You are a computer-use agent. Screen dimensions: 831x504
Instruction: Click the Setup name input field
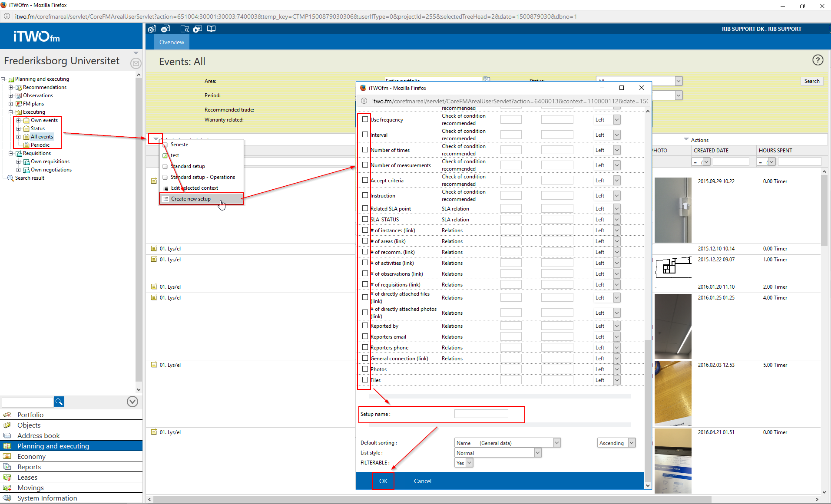pyautogui.click(x=481, y=414)
